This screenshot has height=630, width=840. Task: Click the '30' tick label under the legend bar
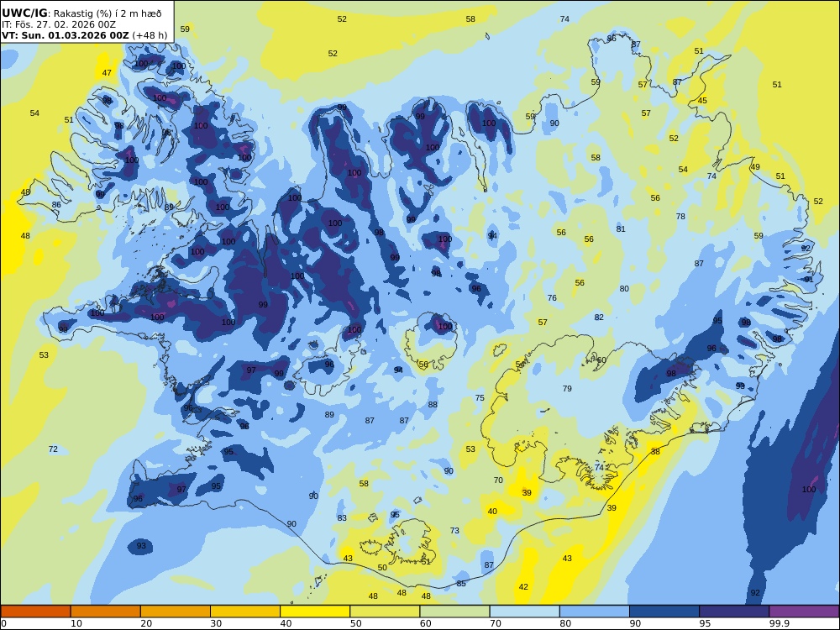pyautogui.click(x=216, y=623)
